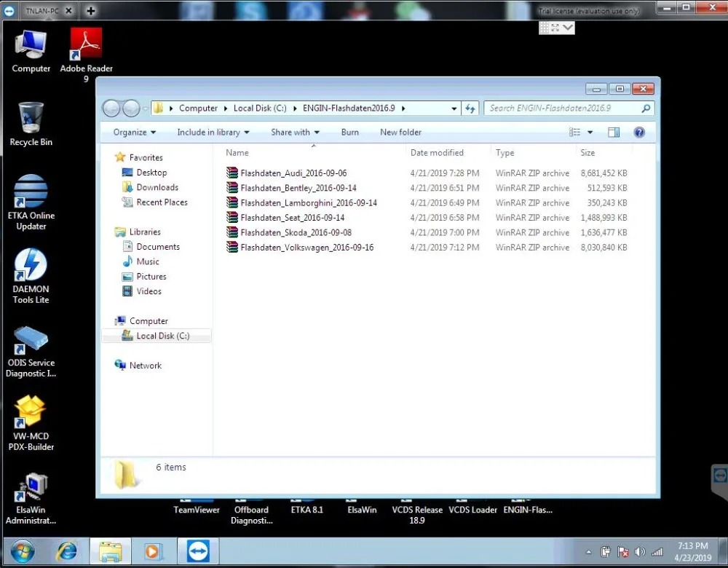Click Explorer Forward navigation button
Screen dimensions: 728x568
(131, 109)
